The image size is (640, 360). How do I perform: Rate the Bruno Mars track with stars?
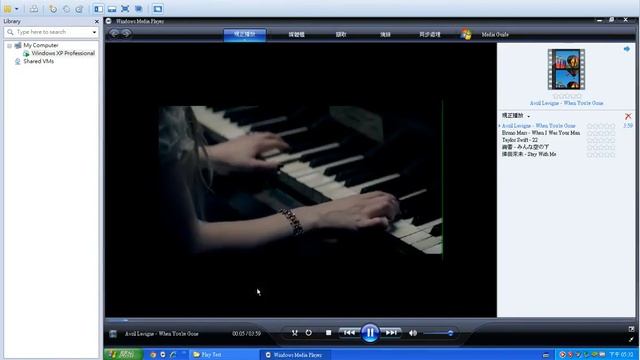[x=601, y=133]
